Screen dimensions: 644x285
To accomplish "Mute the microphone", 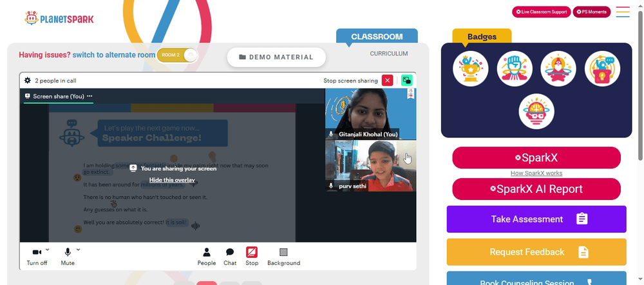I will point(68,257).
